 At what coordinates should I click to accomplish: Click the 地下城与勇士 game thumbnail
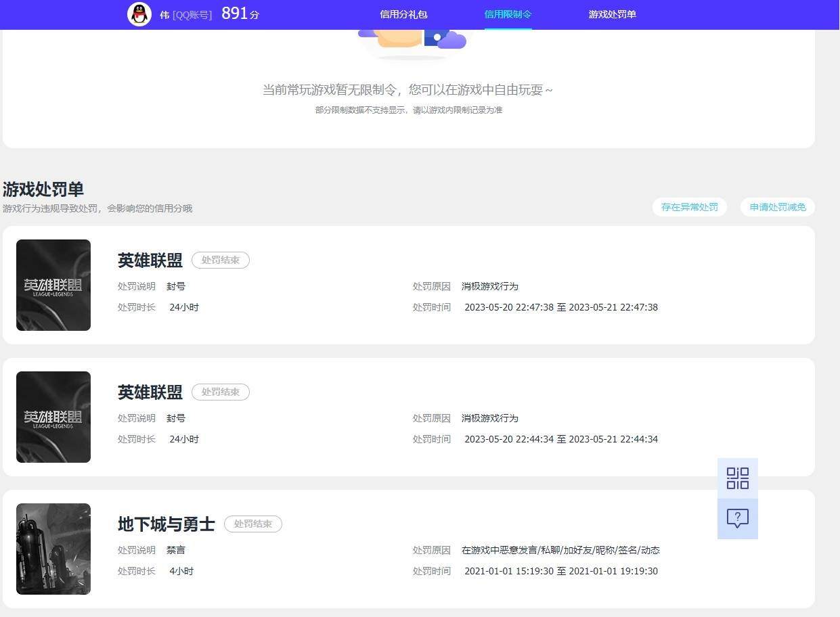click(53, 549)
